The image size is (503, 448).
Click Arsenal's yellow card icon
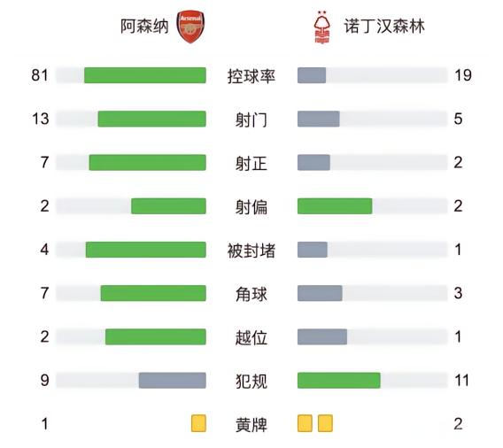coord(198,423)
